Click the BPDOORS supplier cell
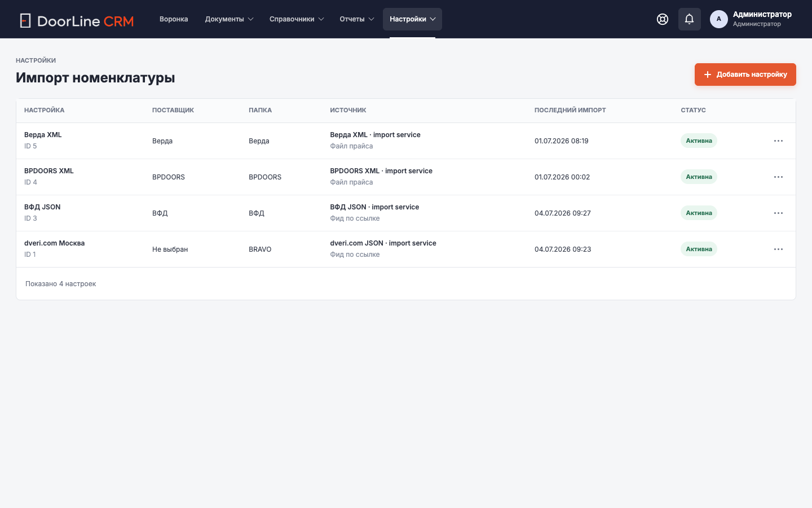The height and width of the screenshot is (508, 812). [x=169, y=177]
